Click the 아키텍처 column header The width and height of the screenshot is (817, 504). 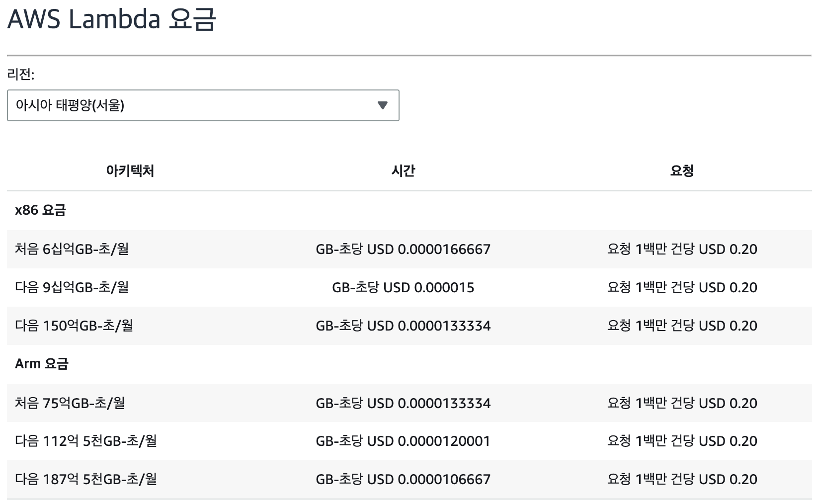[x=130, y=171]
